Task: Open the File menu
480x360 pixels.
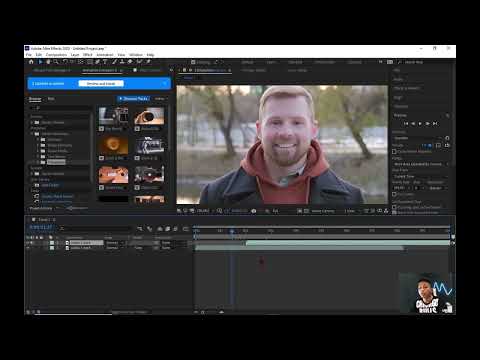Action: point(29,55)
